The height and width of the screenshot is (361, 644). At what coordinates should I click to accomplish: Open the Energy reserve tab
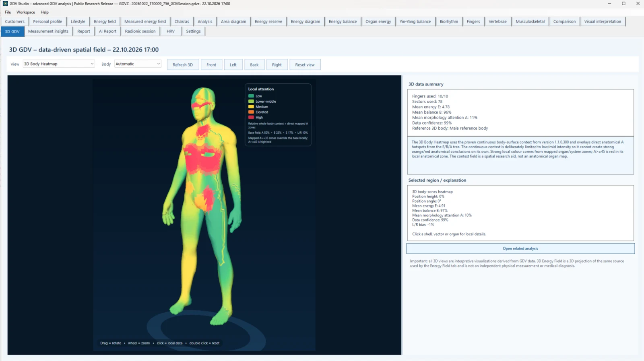click(268, 21)
